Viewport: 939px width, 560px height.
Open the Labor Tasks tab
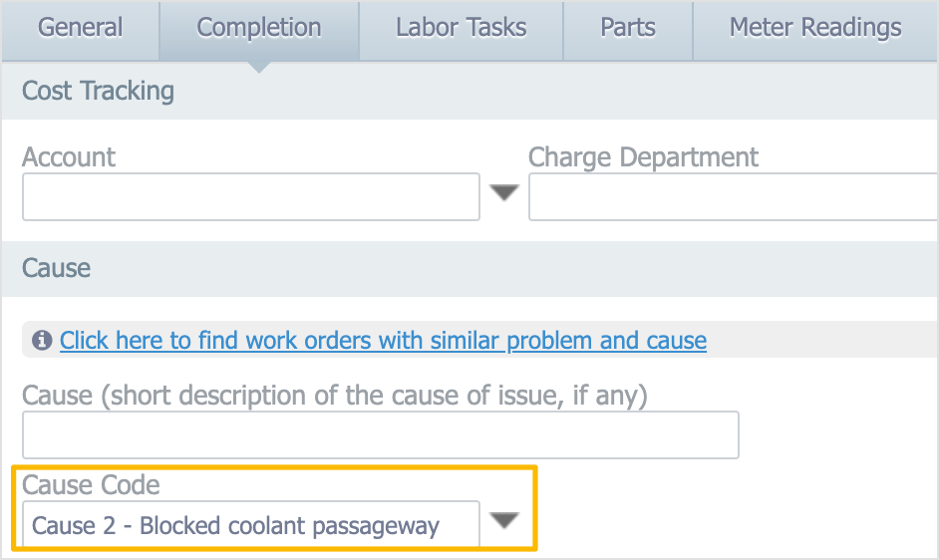(462, 30)
